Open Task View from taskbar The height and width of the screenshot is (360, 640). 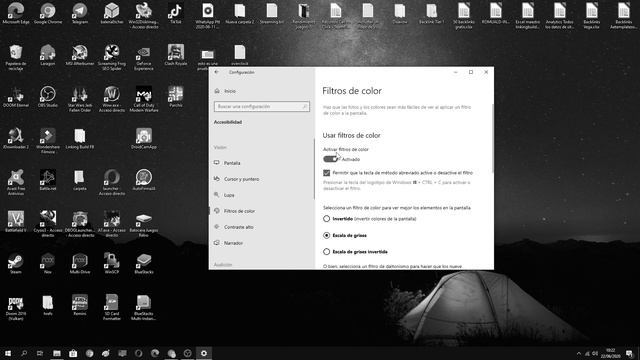tap(40, 353)
